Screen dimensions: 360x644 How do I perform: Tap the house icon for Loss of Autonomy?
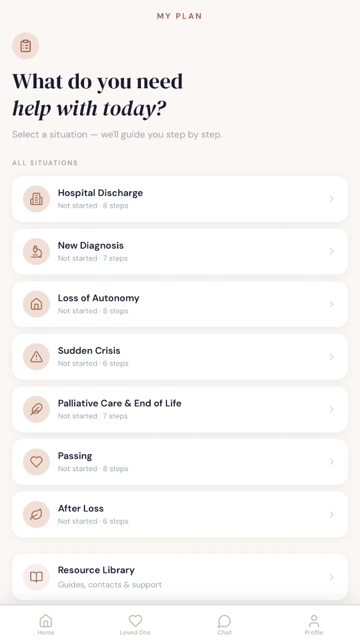tap(37, 304)
